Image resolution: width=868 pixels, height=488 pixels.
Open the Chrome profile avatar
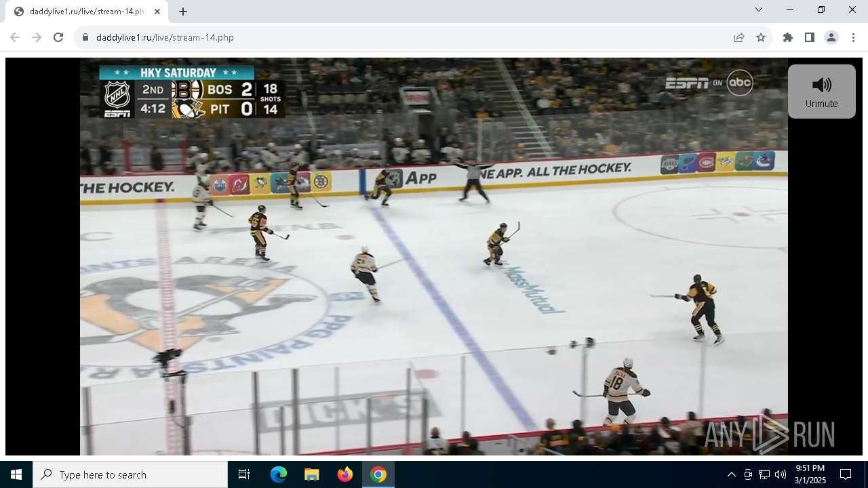pyautogui.click(x=831, y=37)
